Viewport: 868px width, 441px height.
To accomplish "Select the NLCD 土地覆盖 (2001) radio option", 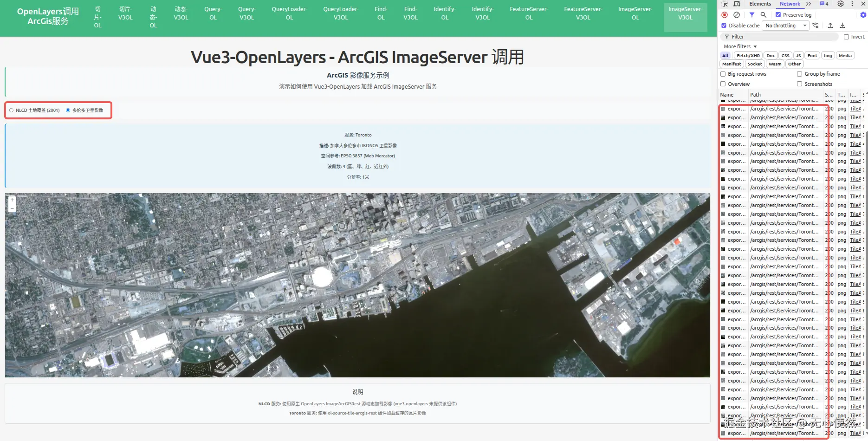I will tap(12, 110).
